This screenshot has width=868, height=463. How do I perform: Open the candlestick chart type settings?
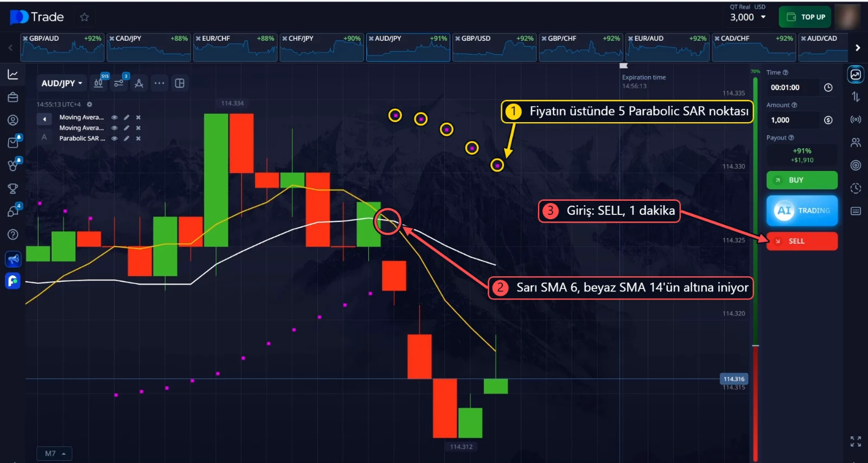click(x=99, y=83)
